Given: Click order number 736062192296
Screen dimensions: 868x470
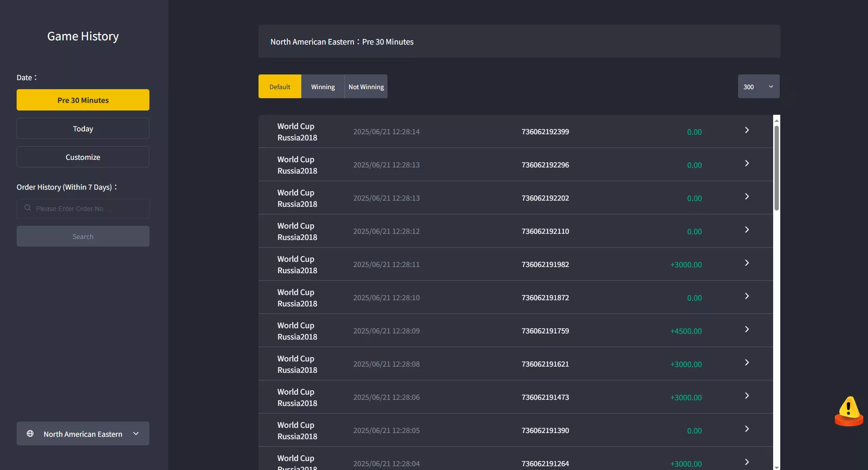Looking at the screenshot, I should [x=545, y=165].
